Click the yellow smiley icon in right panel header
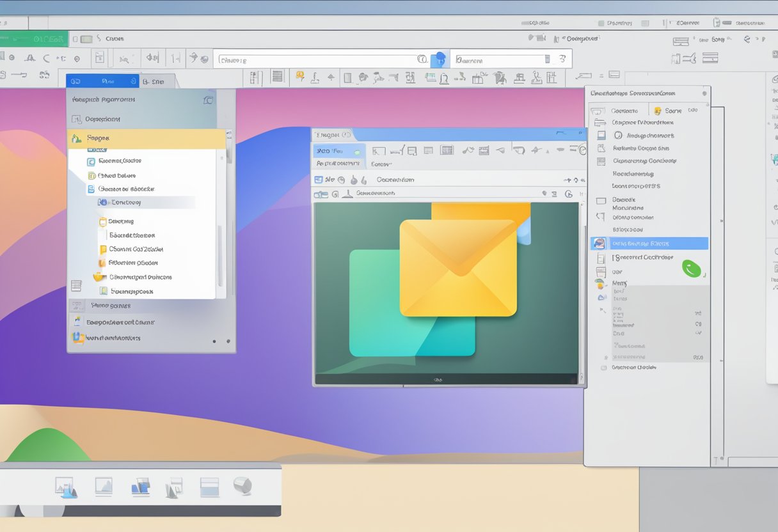Viewport: 778px width, 532px height. (x=657, y=111)
